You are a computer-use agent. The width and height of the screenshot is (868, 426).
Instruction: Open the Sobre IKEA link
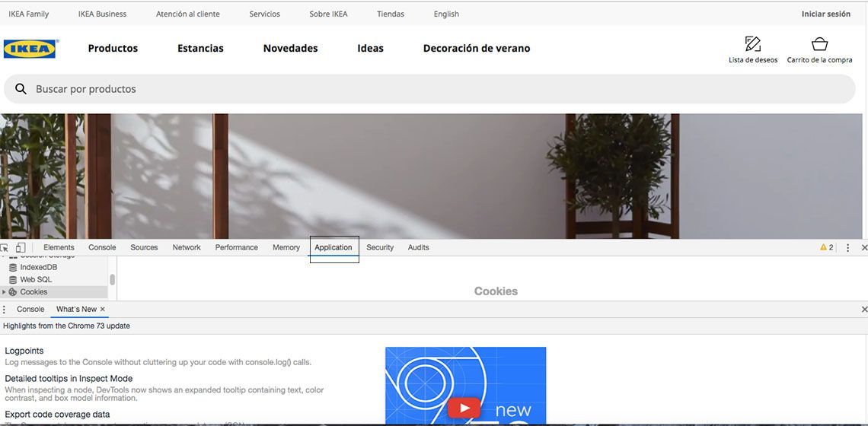coord(328,14)
